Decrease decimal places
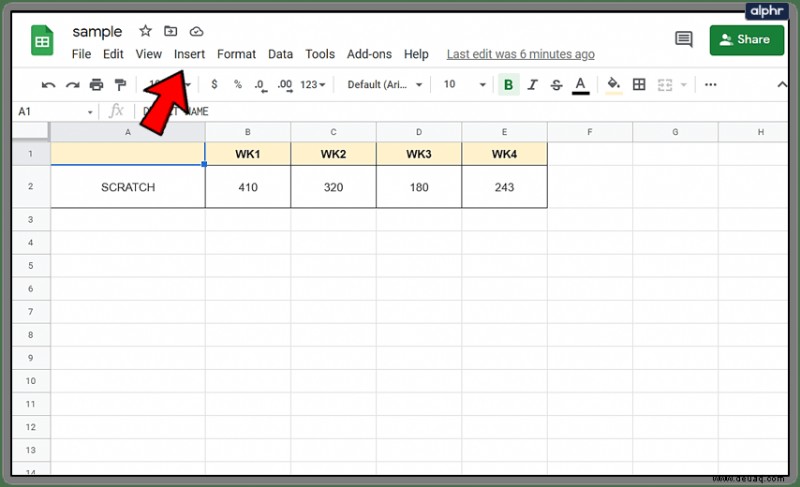This screenshot has height=487, width=800. point(261,85)
